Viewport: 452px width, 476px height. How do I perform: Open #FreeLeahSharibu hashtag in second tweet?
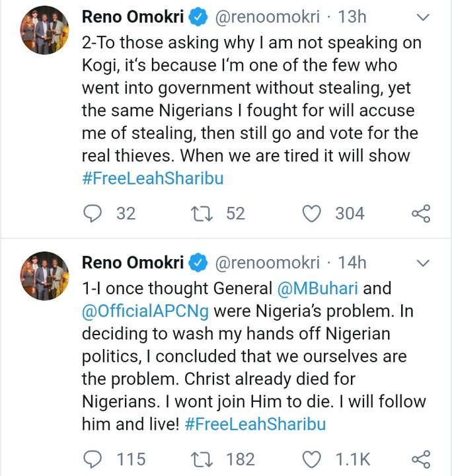coord(255,424)
